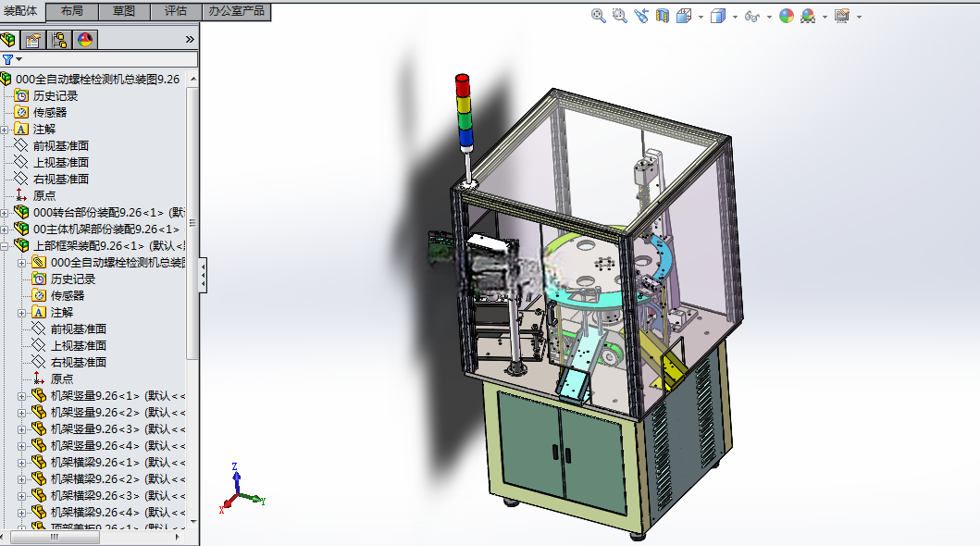Select the Zoom to Area tool
Image resolution: width=980 pixels, height=546 pixels.
pyautogui.click(x=619, y=17)
